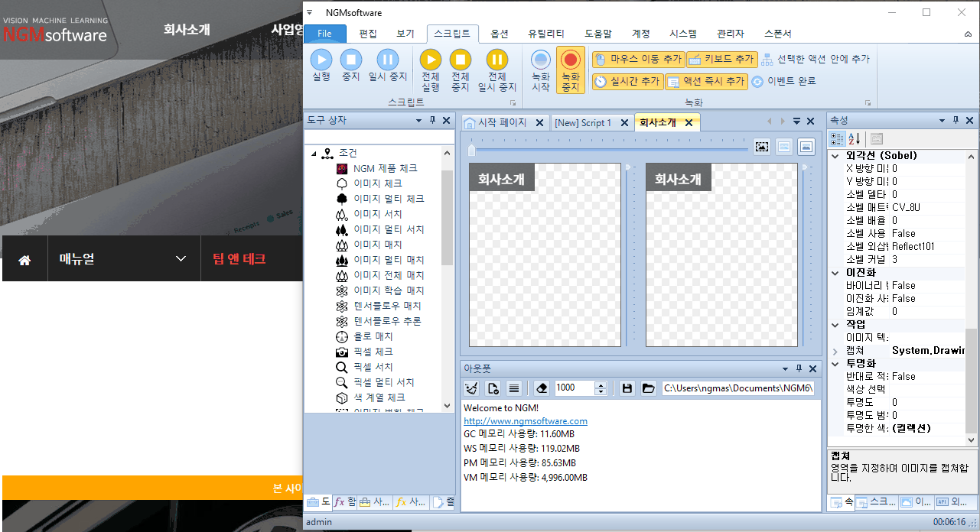Click 액션 즉시 추가 button
The height and width of the screenshot is (532, 980).
706,81
